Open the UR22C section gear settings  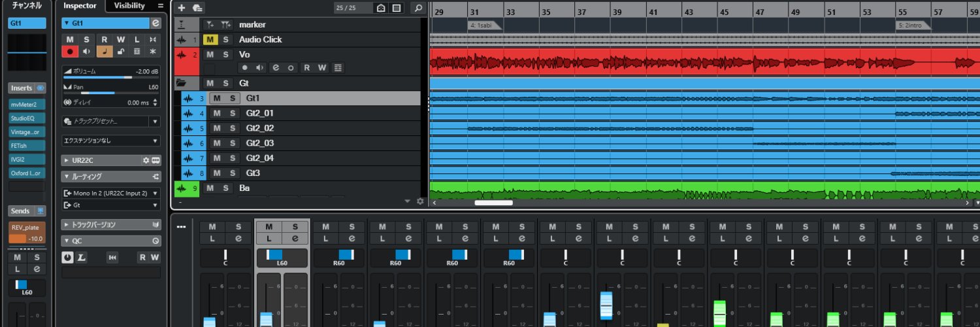pyautogui.click(x=146, y=160)
